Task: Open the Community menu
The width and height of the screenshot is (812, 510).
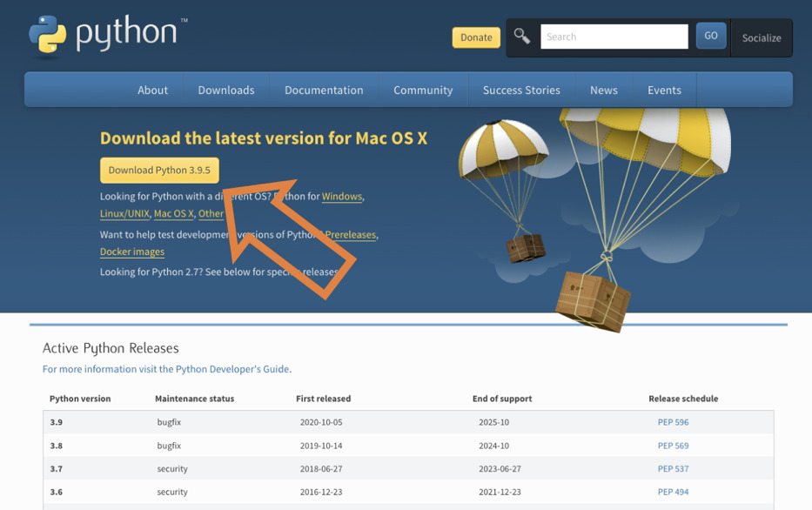Action: click(423, 91)
